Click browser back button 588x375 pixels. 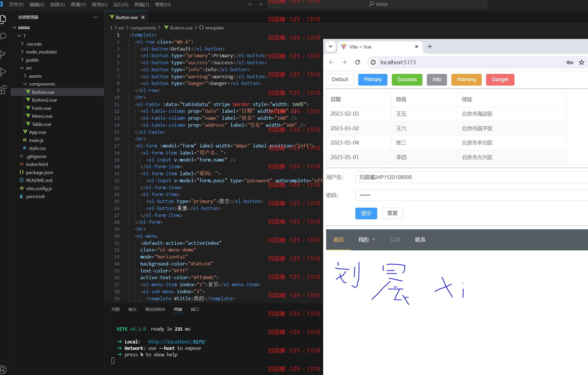[331, 62]
